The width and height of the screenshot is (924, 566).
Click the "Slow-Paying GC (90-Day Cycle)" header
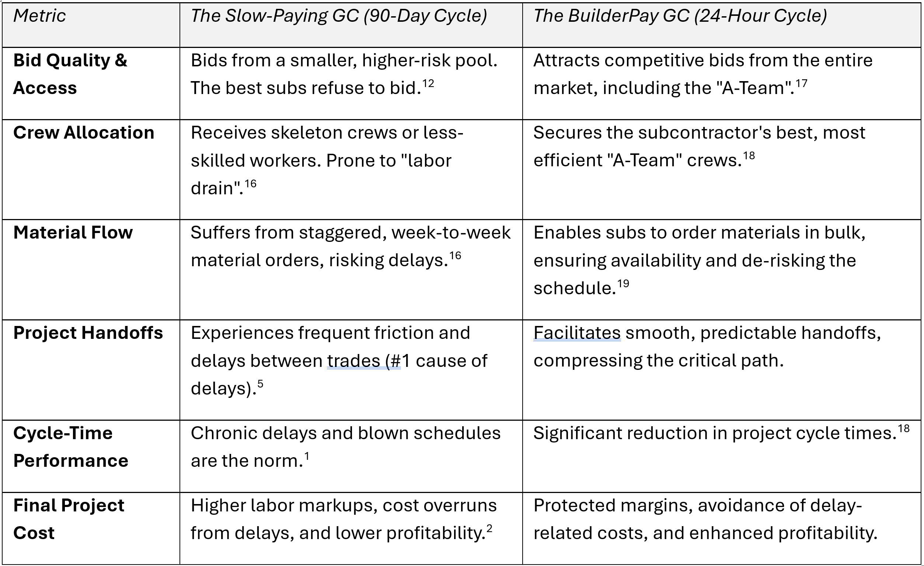[x=339, y=16]
